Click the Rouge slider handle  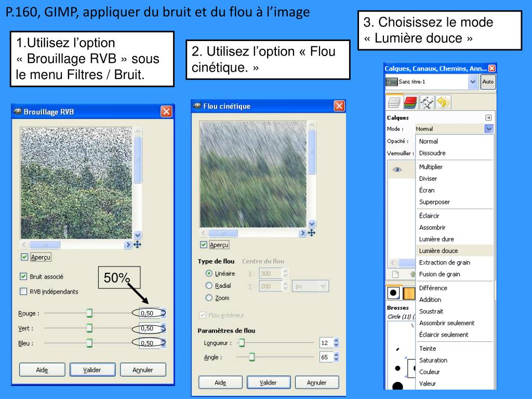[x=89, y=313]
